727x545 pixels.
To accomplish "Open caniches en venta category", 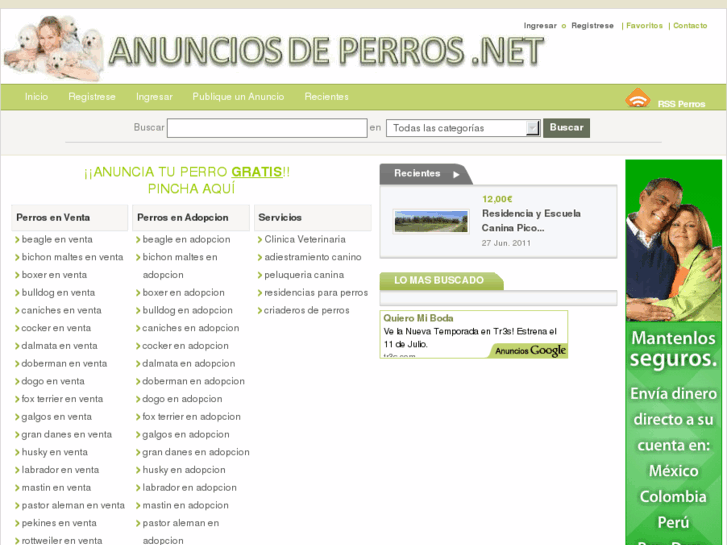I will 61,310.
